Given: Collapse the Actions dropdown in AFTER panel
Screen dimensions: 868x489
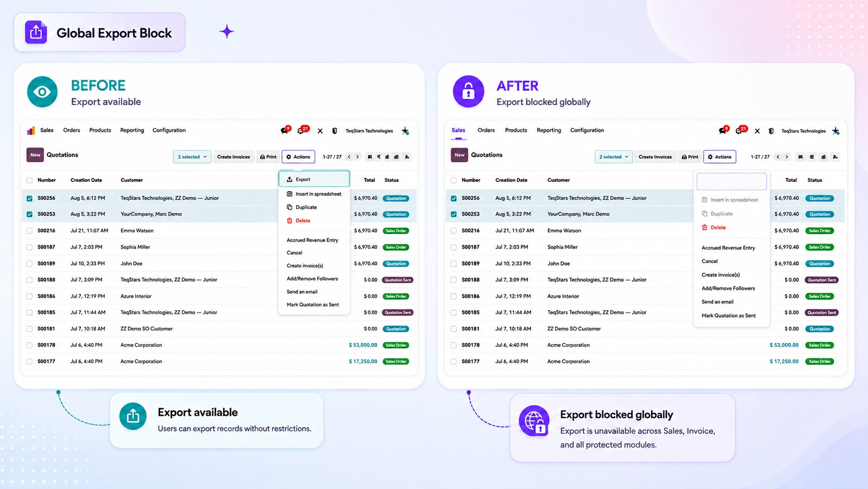Looking at the screenshot, I should click(720, 157).
